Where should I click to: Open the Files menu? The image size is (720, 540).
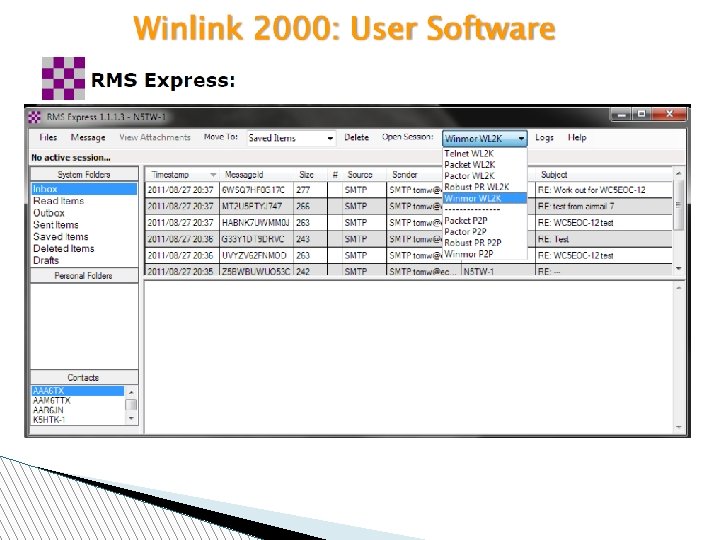coord(48,137)
